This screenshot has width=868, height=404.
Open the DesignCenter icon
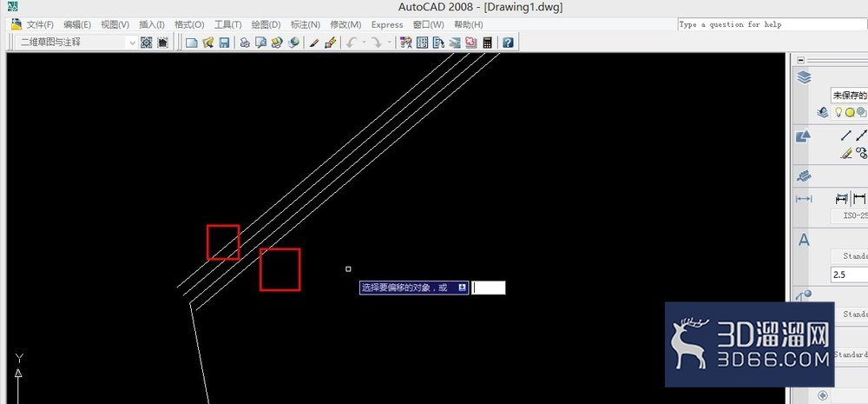pos(423,43)
